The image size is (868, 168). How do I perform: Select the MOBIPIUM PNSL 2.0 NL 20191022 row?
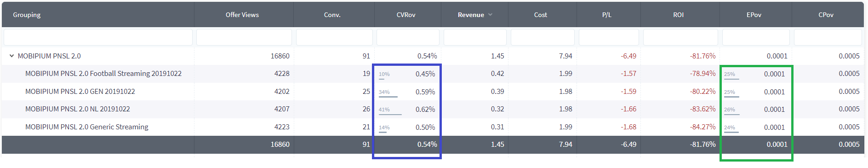click(433, 109)
